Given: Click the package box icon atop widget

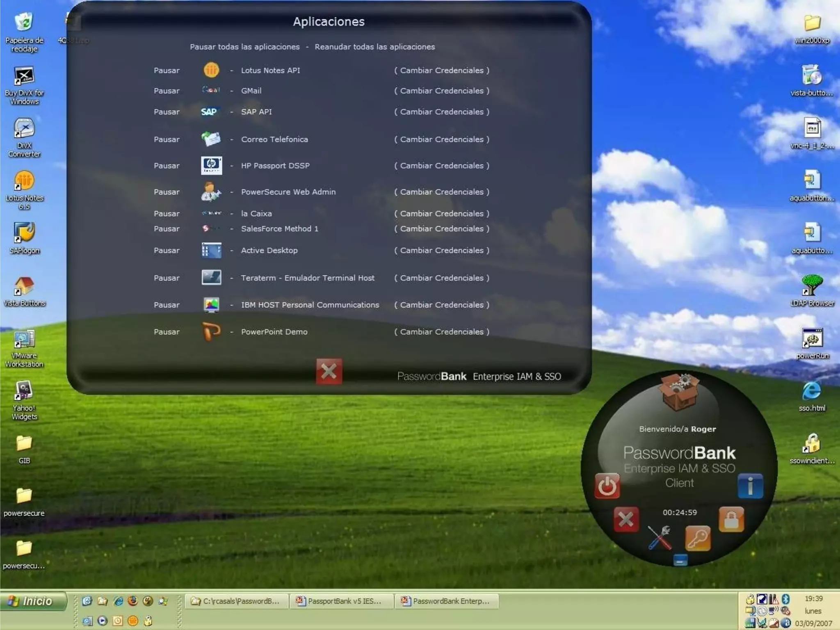Looking at the screenshot, I should 679,392.
